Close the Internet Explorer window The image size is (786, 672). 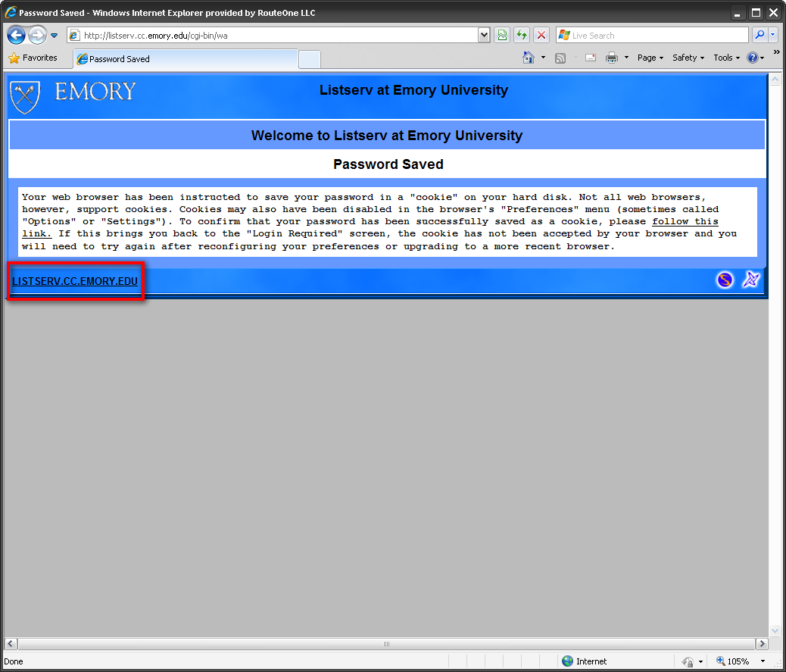pos(773,13)
